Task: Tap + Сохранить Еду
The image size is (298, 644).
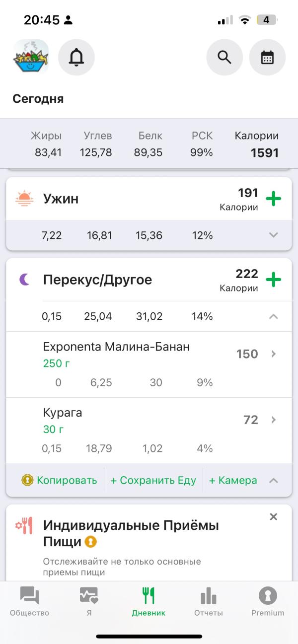Action: [x=153, y=481]
